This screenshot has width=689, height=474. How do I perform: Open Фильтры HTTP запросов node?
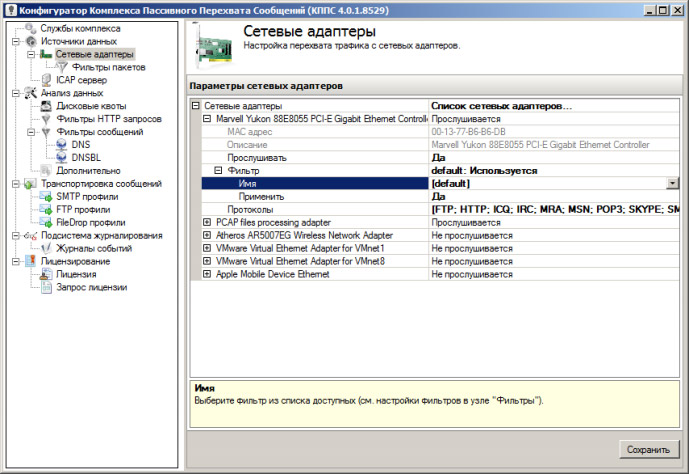tap(108, 119)
